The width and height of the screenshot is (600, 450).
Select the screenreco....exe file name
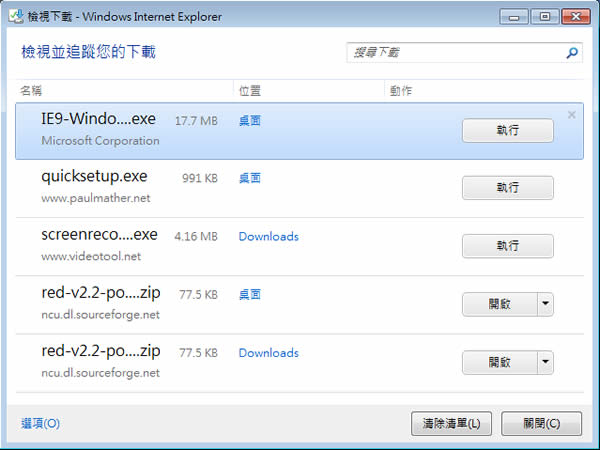click(99, 235)
